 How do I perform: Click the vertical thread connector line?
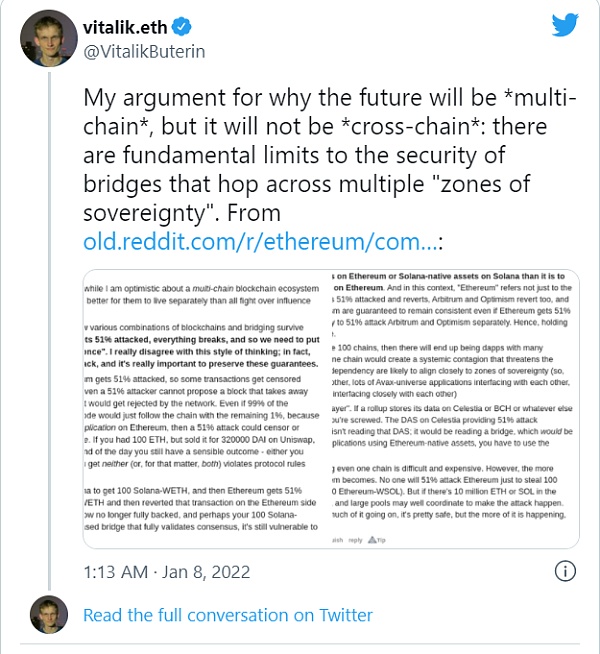(49, 331)
